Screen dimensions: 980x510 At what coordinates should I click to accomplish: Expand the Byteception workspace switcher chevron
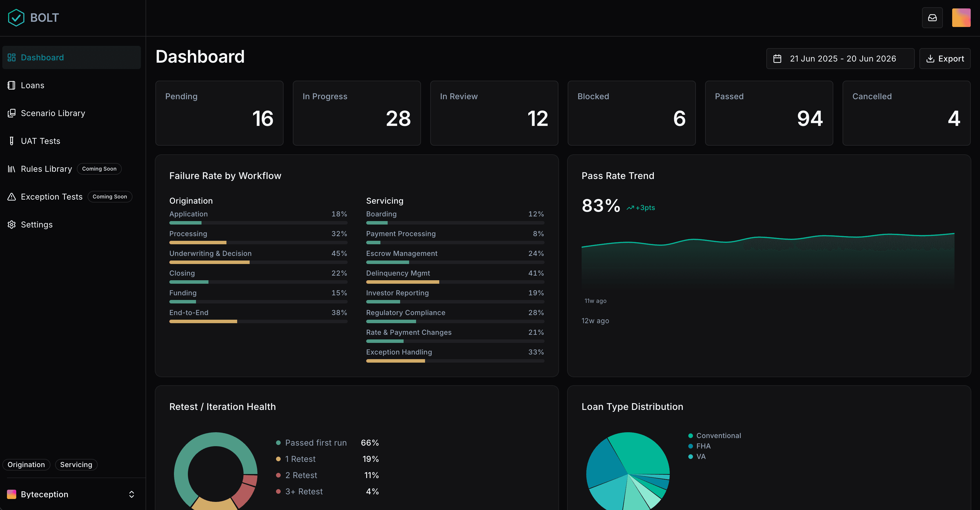(132, 494)
